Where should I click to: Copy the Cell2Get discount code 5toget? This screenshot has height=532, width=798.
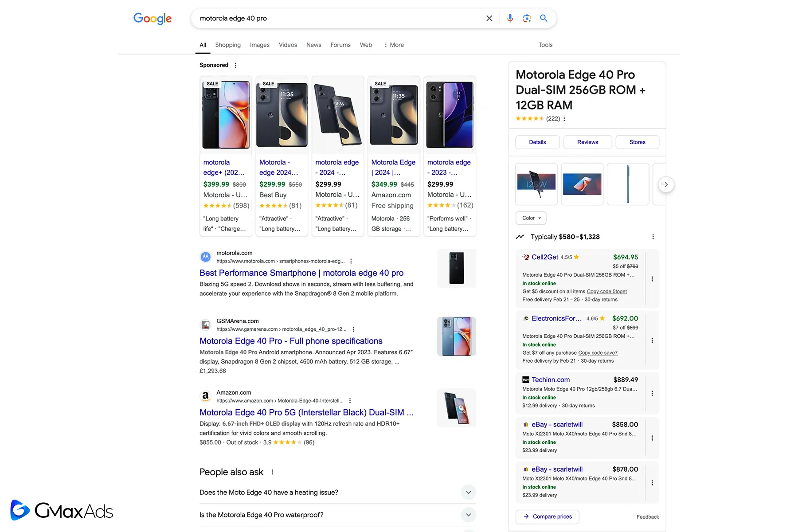click(x=606, y=291)
